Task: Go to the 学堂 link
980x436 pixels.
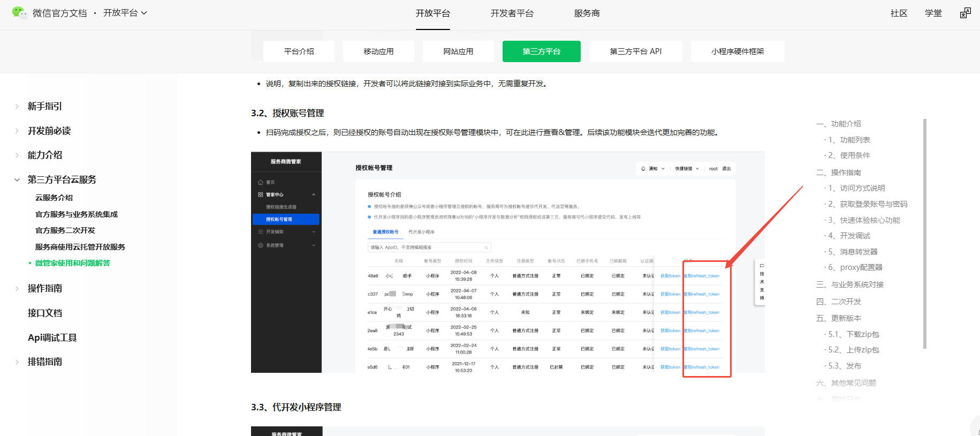Action: (x=933, y=13)
